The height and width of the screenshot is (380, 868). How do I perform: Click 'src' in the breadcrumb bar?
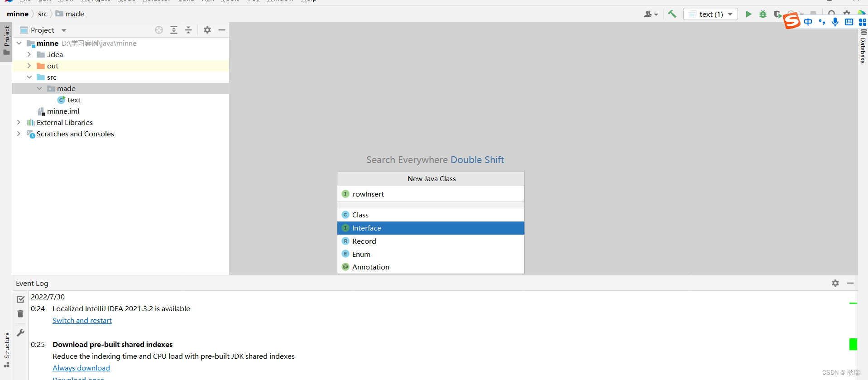pyautogui.click(x=43, y=14)
